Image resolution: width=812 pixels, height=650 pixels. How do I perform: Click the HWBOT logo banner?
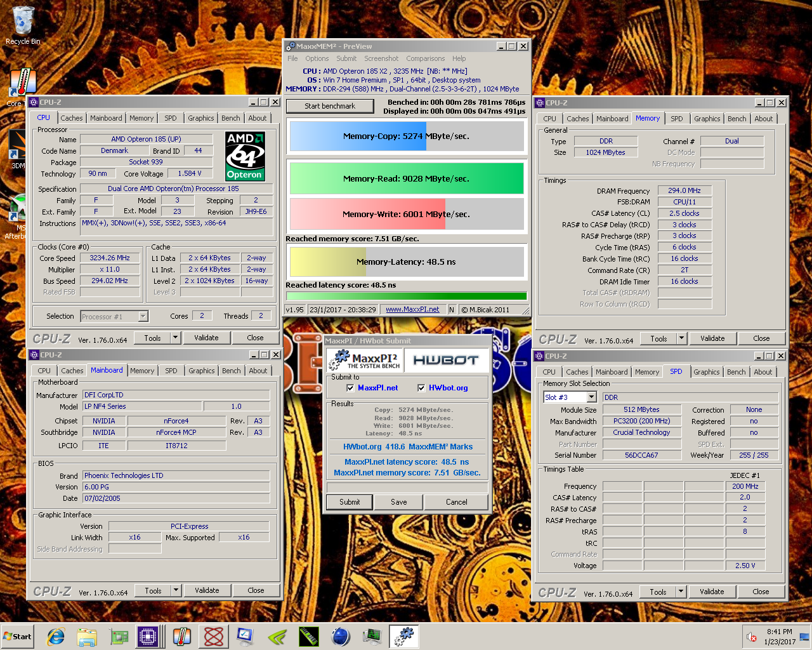point(446,361)
